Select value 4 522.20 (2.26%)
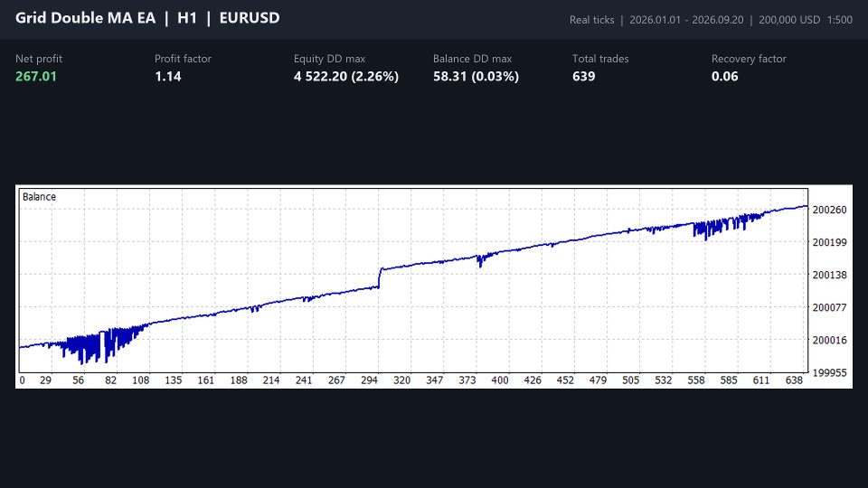The height and width of the screenshot is (488, 868). tap(346, 76)
